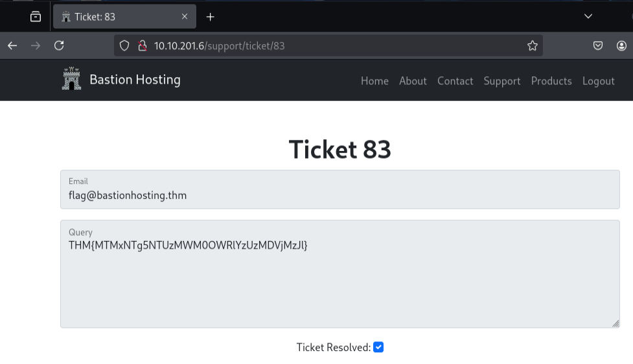Click the Bastion Hosting castle logo
This screenshot has height=364, width=633.
pos(71,78)
